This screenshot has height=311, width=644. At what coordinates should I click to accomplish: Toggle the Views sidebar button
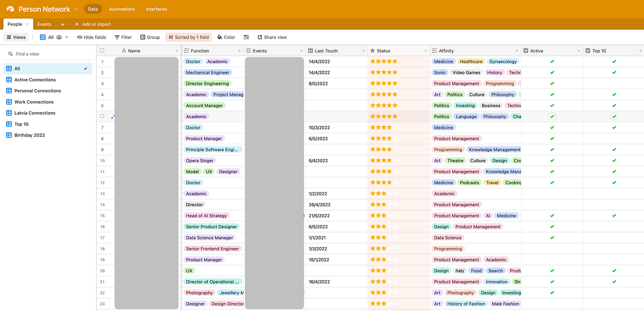pos(16,37)
